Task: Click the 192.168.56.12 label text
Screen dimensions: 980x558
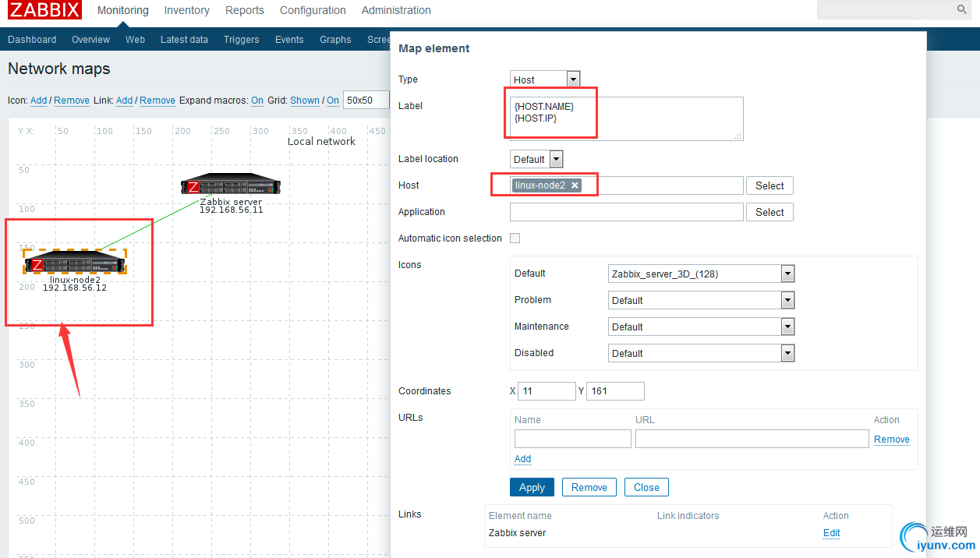Action: [75, 288]
